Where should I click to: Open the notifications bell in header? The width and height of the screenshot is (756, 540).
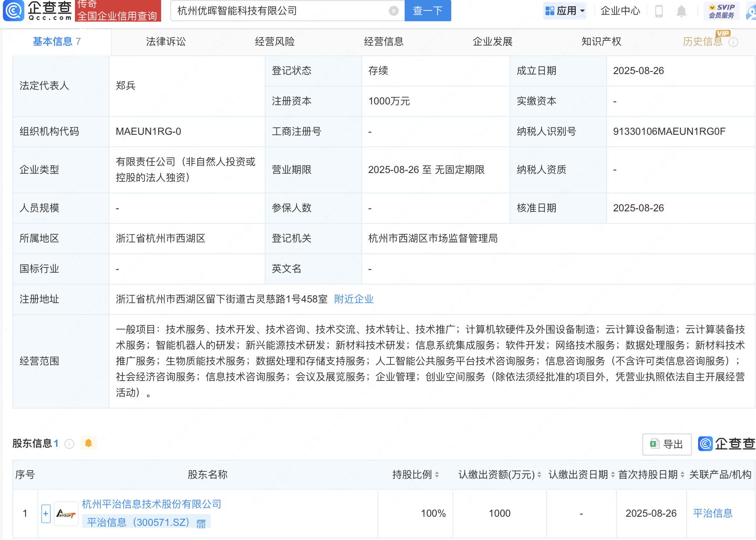[x=681, y=11]
